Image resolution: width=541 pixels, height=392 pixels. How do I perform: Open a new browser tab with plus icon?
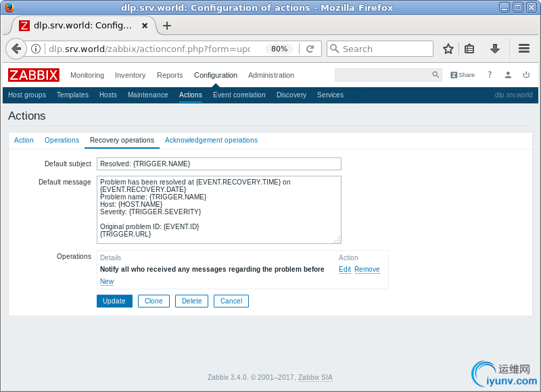[167, 26]
